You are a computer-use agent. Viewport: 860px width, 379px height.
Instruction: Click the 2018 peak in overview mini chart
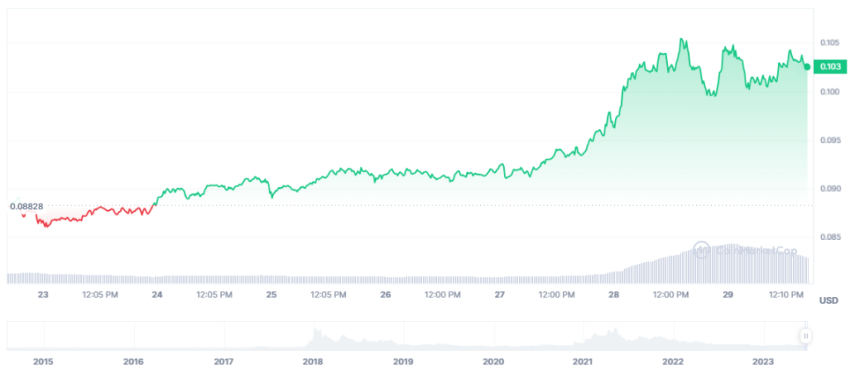point(315,332)
